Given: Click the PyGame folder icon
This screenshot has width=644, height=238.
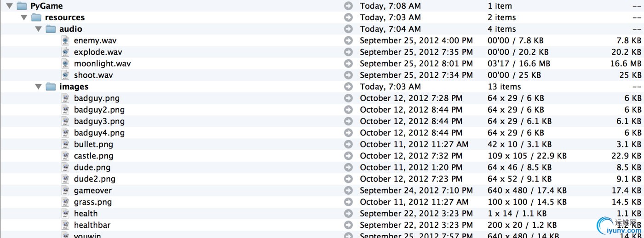Looking at the screenshot, I should (22, 6).
